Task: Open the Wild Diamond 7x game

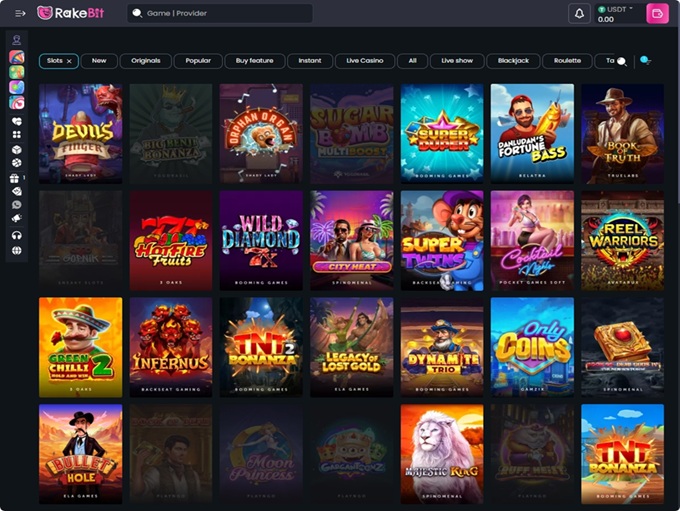Action: pos(261,240)
